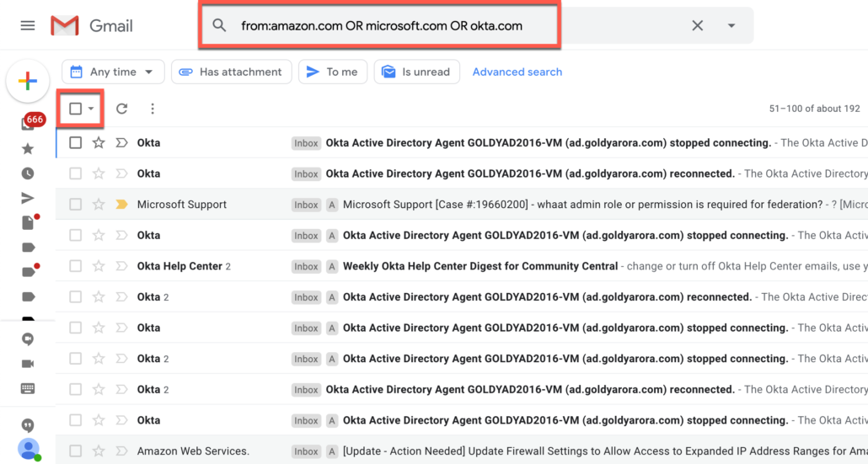Mark the Okta Help Center email as important
868x464 pixels.
[122, 266]
